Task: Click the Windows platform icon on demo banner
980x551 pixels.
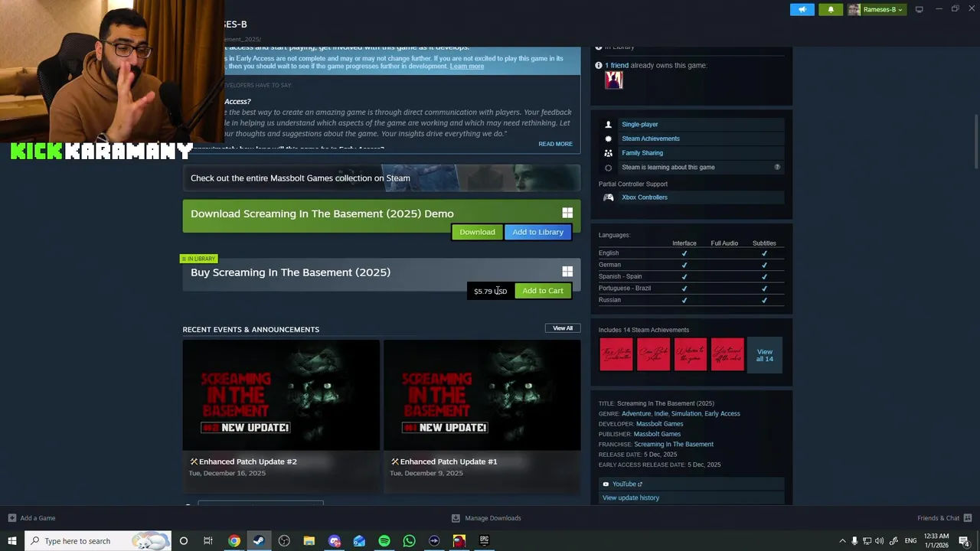Action: (567, 213)
